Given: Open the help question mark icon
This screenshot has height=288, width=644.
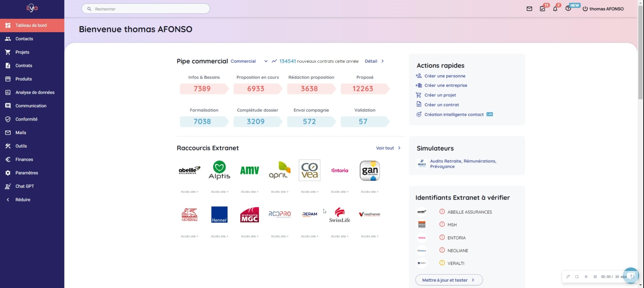Looking at the screenshot, I should [x=568, y=9].
